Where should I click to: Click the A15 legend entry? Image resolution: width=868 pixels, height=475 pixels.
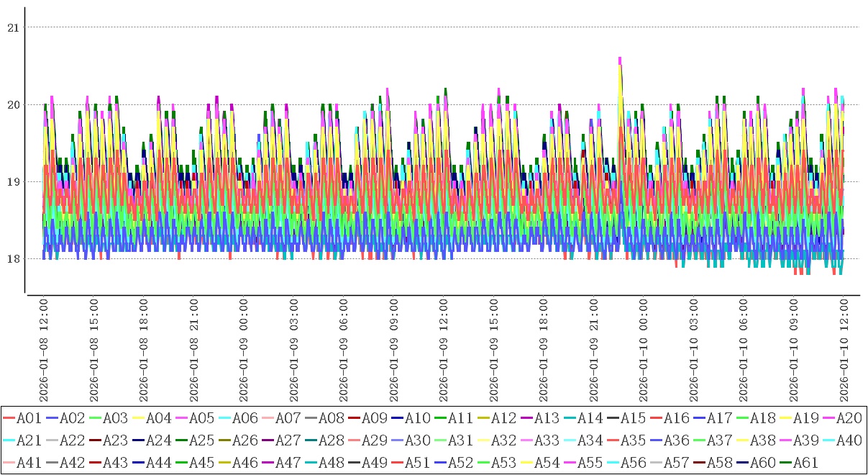pos(633,417)
